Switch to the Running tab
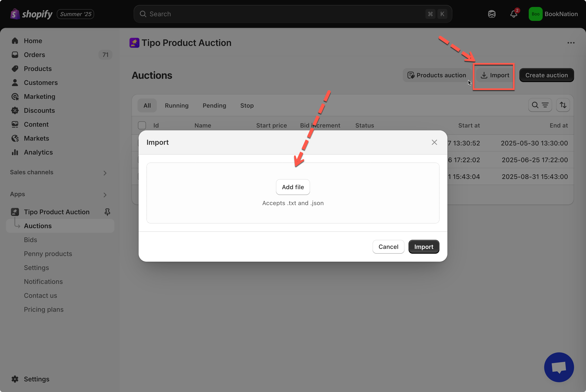The image size is (586, 392). click(176, 105)
